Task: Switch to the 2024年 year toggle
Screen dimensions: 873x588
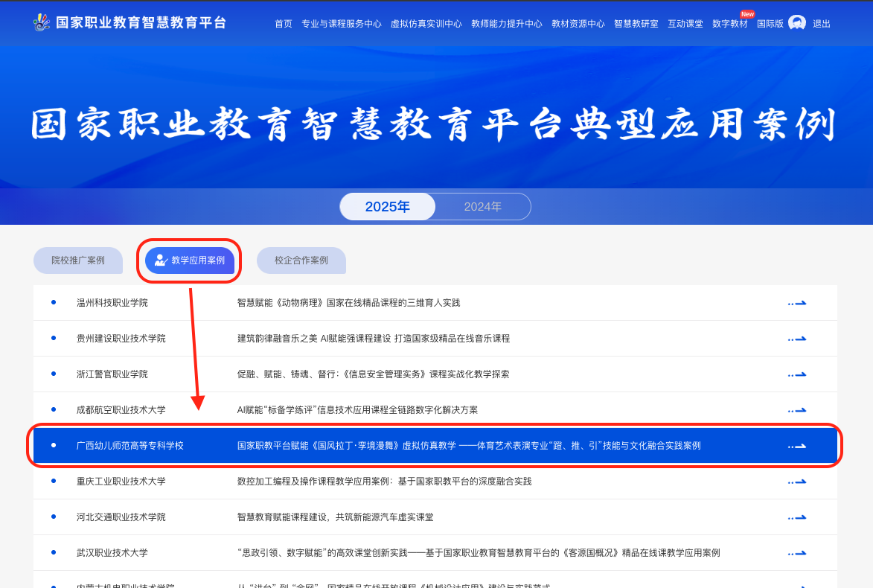Action: point(483,207)
